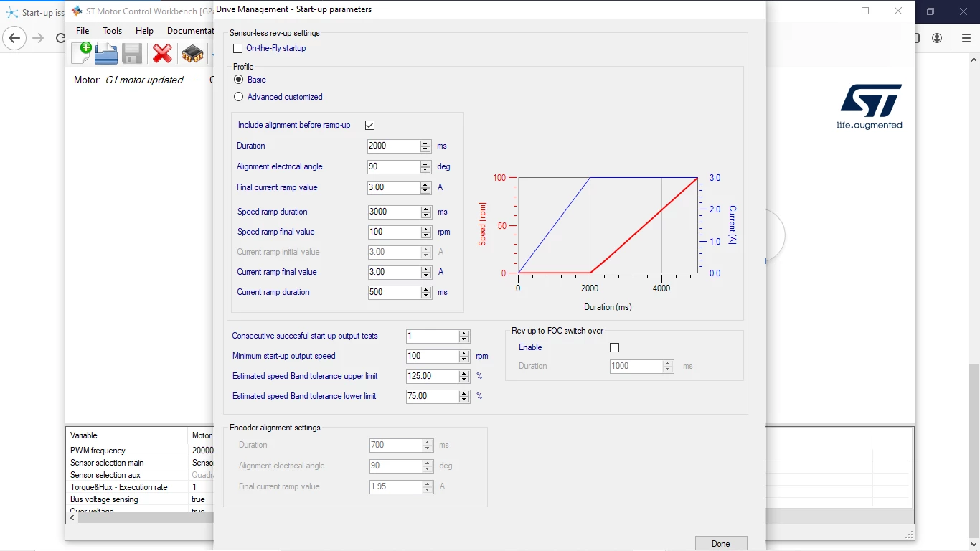This screenshot has width=980, height=551.
Task: Click the New Project icon in toolbar
Action: (81, 53)
